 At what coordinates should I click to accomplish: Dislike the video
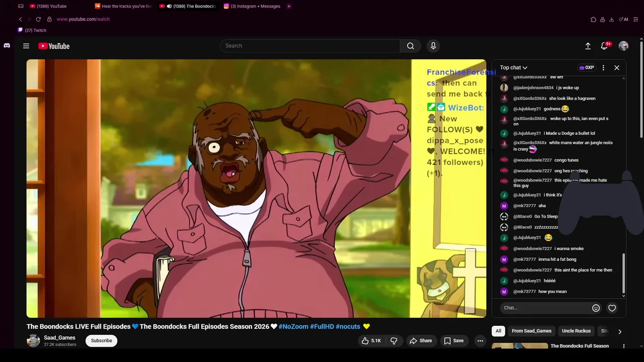point(394,340)
